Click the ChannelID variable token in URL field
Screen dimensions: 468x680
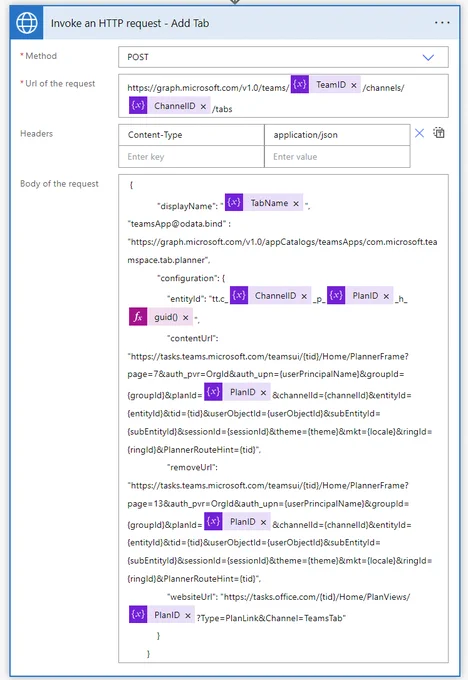pyautogui.click(x=170, y=106)
